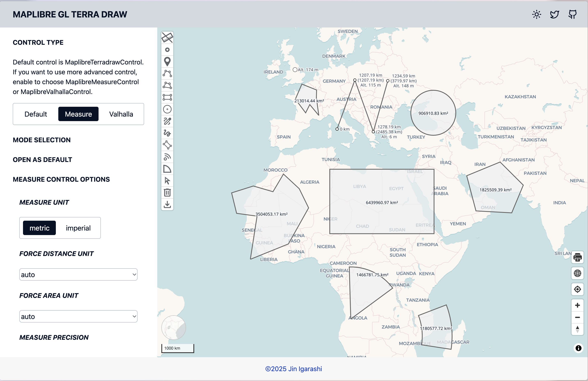588x381 pixels.
Task: Expand the Mode Selection section
Action: (x=42, y=140)
